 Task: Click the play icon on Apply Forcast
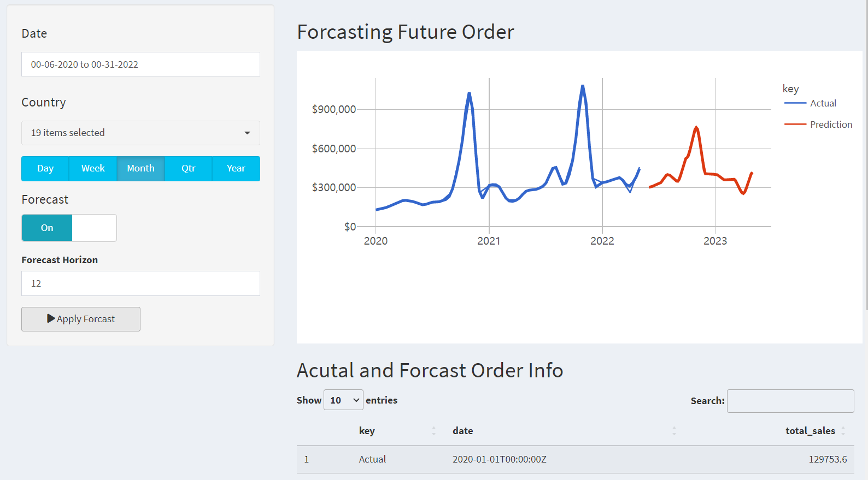pos(51,318)
